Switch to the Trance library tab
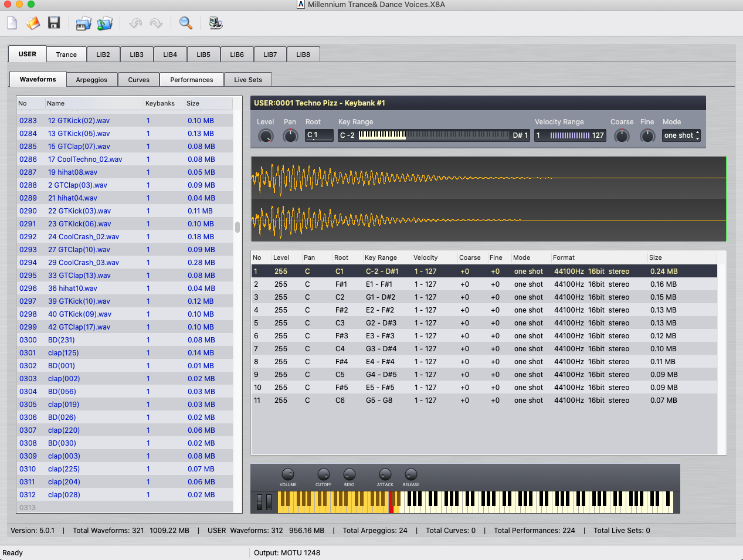 click(66, 55)
